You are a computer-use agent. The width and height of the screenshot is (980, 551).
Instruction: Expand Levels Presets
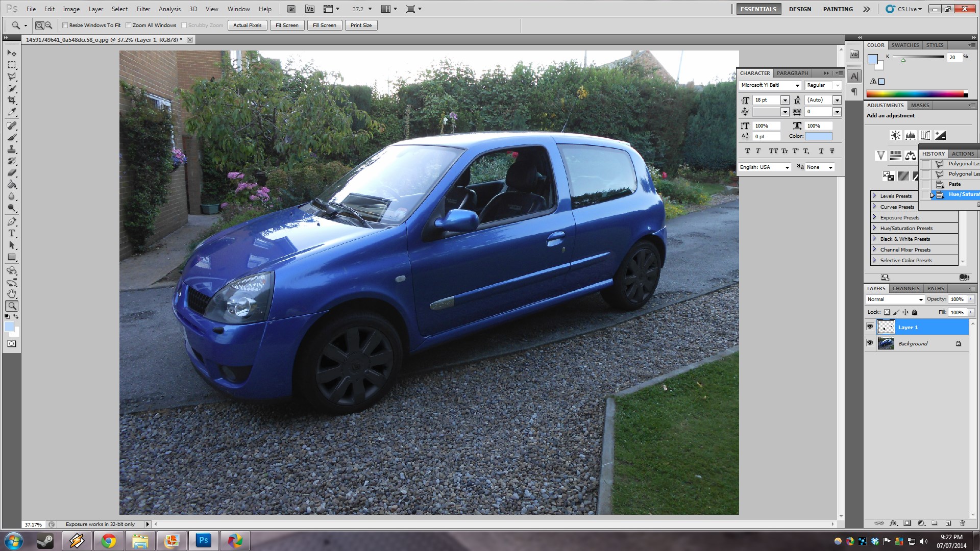tap(874, 196)
